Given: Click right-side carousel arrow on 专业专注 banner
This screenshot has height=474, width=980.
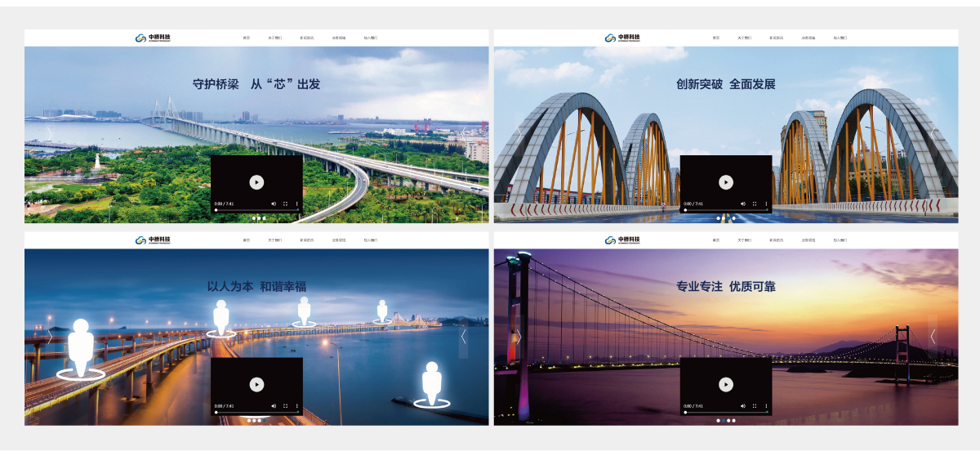Looking at the screenshot, I should (x=933, y=336).
